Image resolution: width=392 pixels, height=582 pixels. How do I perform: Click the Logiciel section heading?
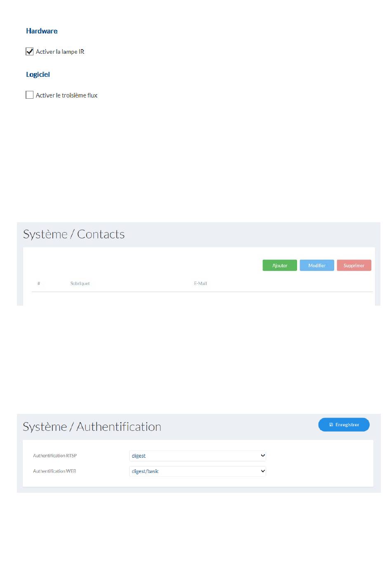coord(38,74)
